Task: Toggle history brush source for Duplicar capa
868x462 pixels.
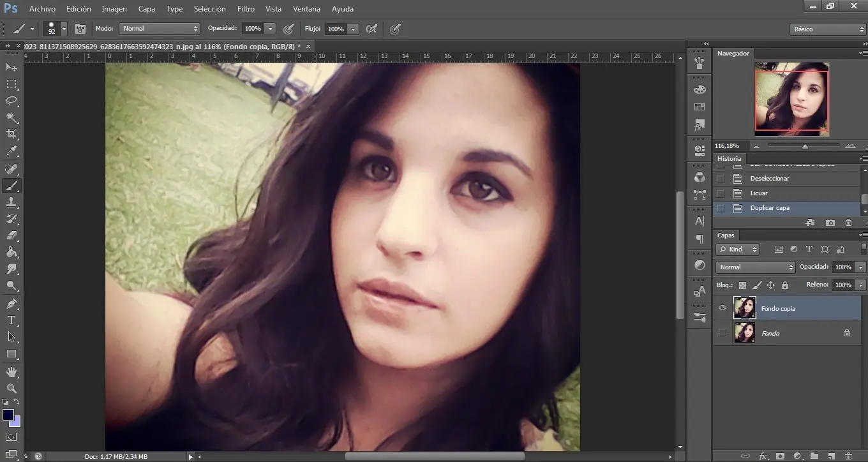Action: 721,208
